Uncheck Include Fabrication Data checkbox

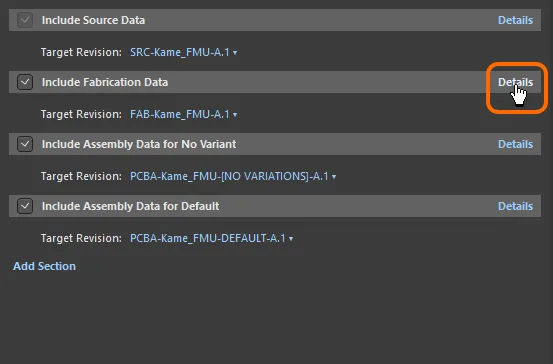[x=25, y=82]
